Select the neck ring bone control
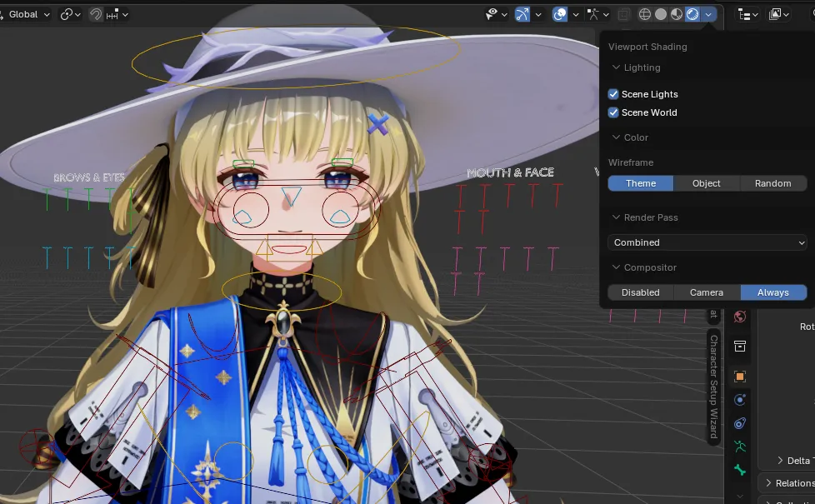 [x=282, y=291]
